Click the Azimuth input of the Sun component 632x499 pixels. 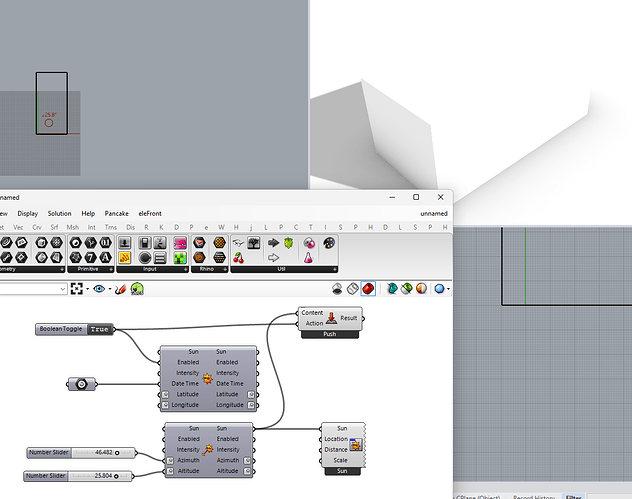188,460
